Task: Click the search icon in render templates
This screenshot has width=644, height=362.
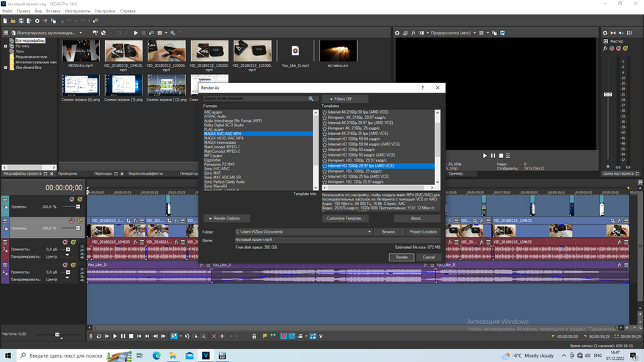Action: (x=311, y=98)
